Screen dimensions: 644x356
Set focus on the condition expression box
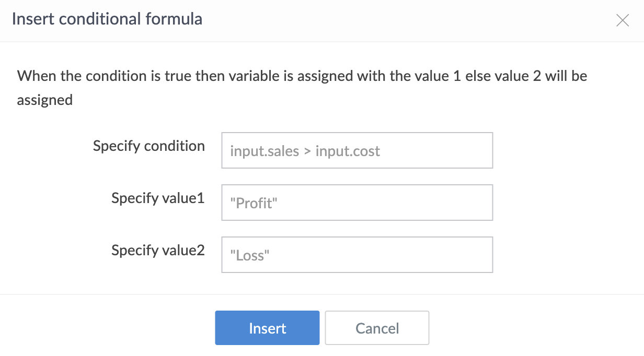click(357, 150)
